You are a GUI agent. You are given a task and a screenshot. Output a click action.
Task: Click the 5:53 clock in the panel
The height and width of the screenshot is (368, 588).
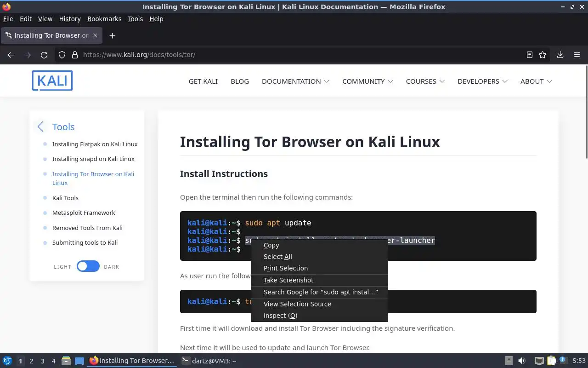click(x=579, y=361)
